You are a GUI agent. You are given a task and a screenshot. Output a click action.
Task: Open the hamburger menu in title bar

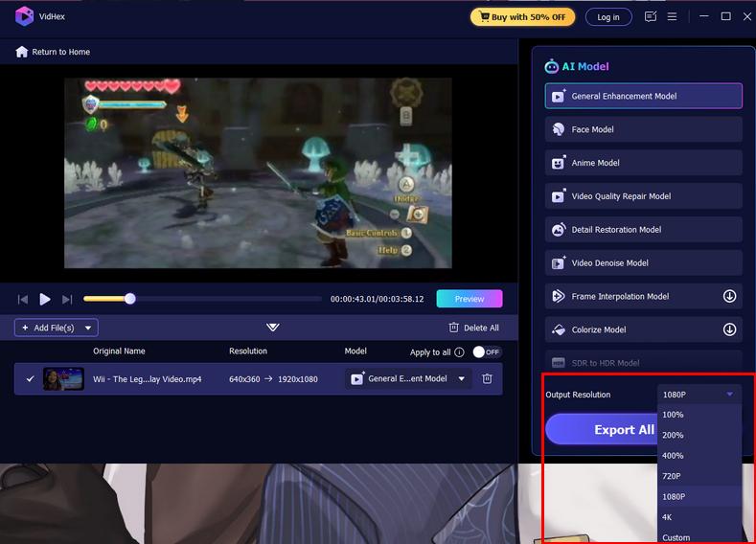[673, 16]
